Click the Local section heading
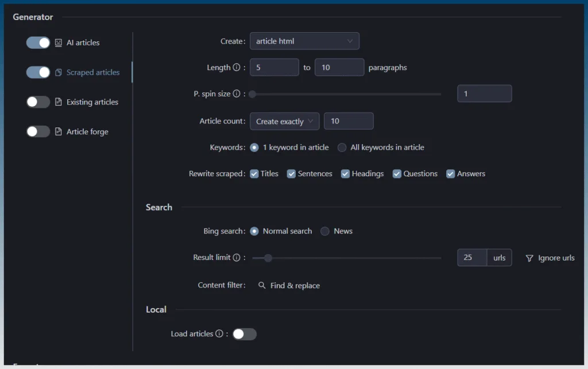Image resolution: width=588 pixels, height=369 pixels. tap(156, 309)
